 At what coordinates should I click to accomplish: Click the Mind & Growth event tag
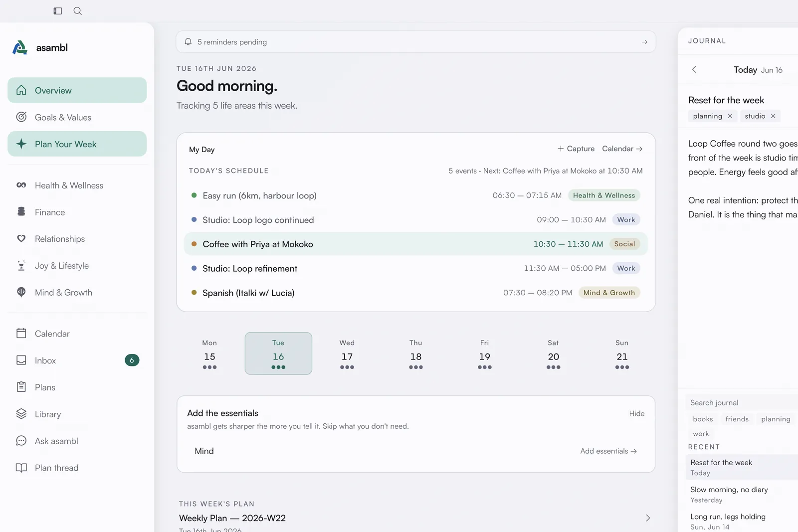609,293
